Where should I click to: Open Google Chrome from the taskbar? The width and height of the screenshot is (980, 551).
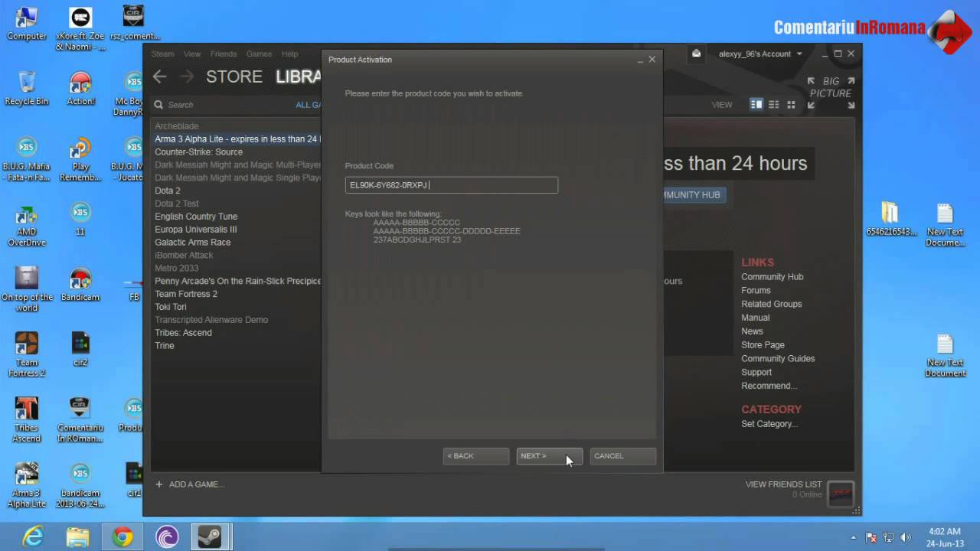pos(122,537)
